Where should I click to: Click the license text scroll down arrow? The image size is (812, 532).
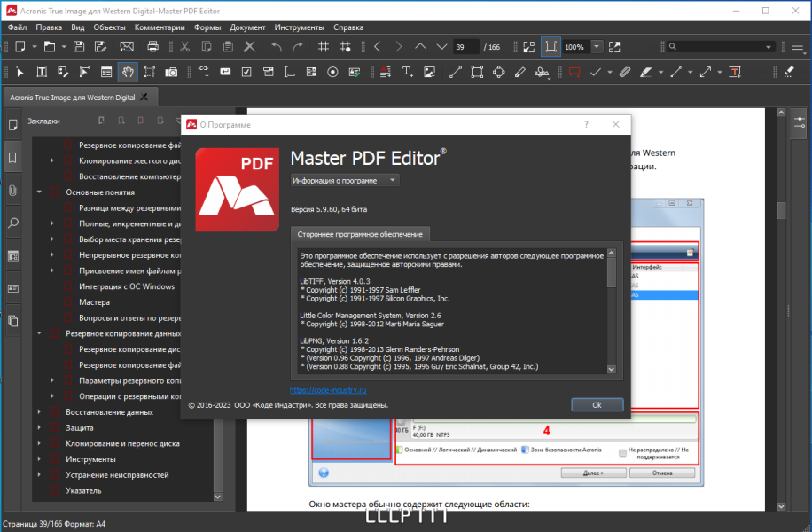click(612, 370)
